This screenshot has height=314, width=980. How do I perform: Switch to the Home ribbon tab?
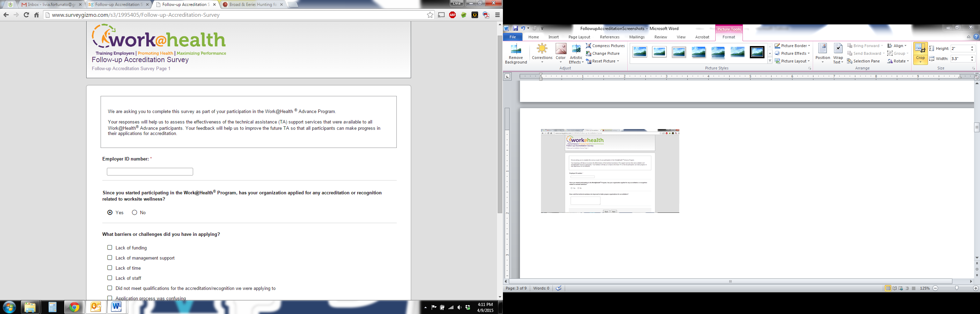[533, 37]
